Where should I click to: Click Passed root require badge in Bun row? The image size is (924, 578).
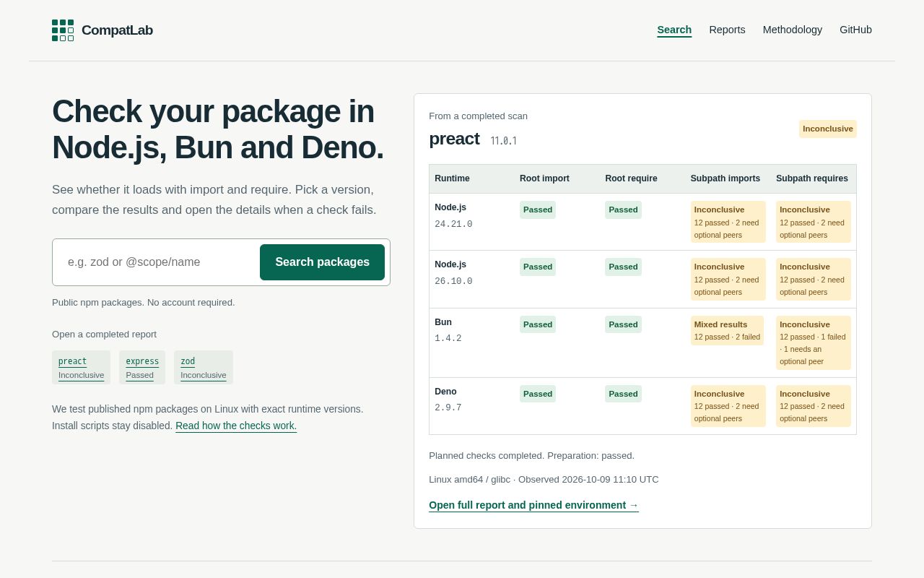tap(623, 324)
